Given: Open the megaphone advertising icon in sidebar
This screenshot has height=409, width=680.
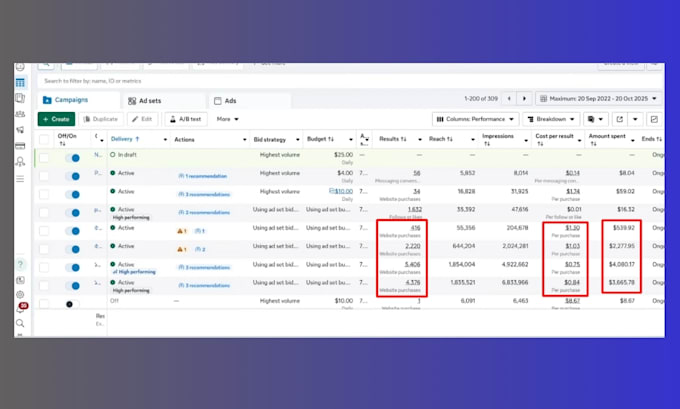Looking at the screenshot, I should (20, 130).
